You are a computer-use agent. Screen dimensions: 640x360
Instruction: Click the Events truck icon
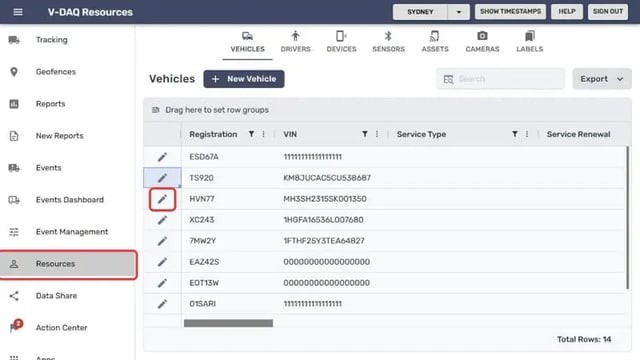click(x=14, y=168)
